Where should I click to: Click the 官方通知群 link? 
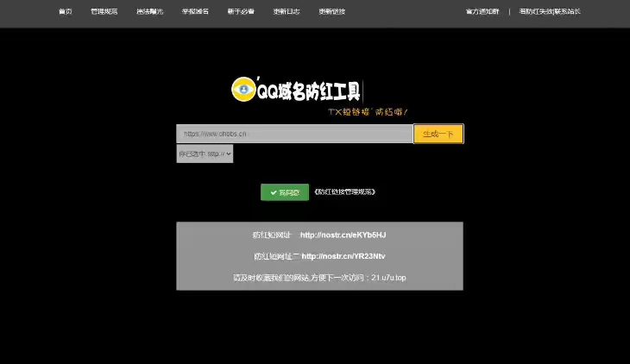click(482, 12)
